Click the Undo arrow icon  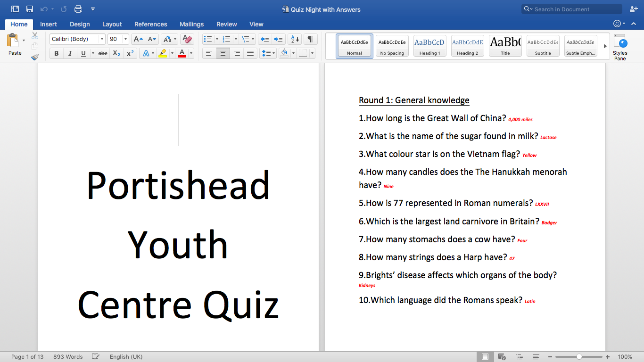point(44,9)
